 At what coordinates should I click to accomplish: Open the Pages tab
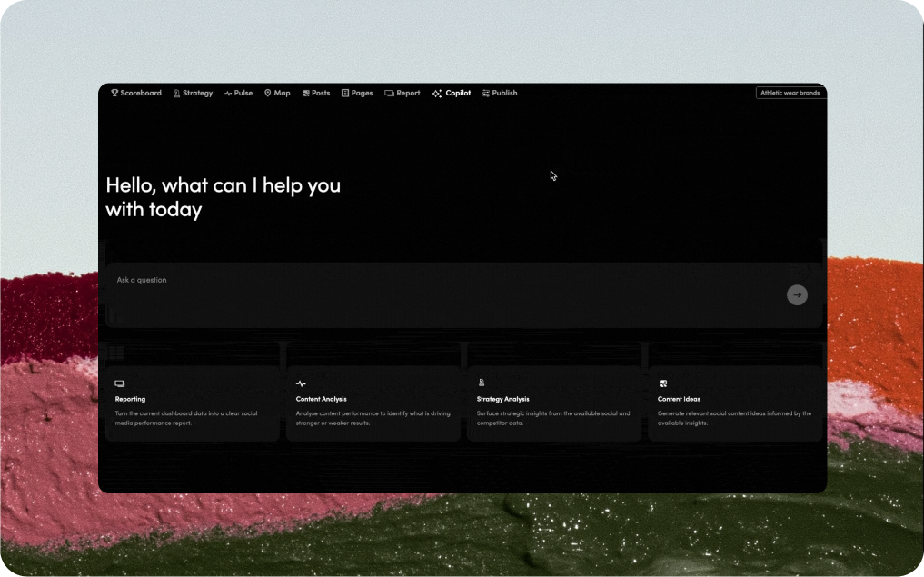pyautogui.click(x=357, y=93)
